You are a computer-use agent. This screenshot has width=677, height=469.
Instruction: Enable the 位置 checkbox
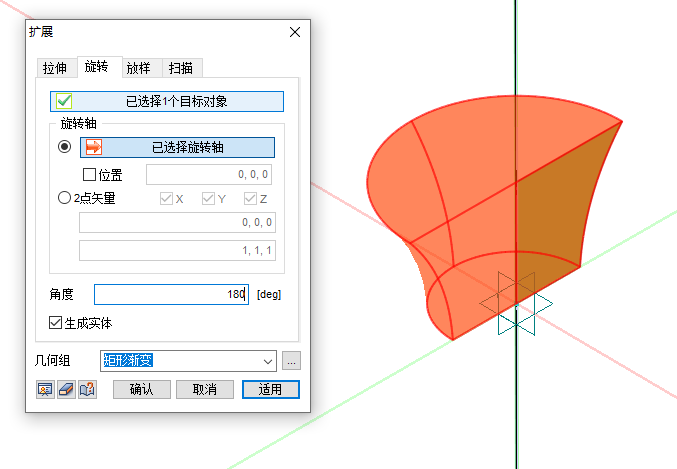coord(89,174)
